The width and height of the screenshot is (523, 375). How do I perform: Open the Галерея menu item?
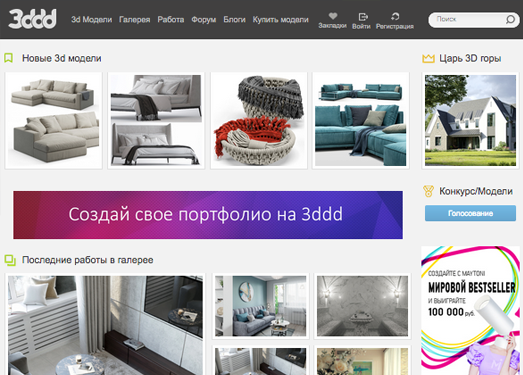134,20
